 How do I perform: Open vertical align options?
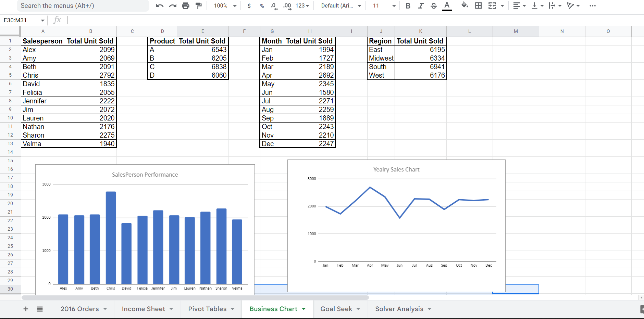pyautogui.click(x=537, y=6)
